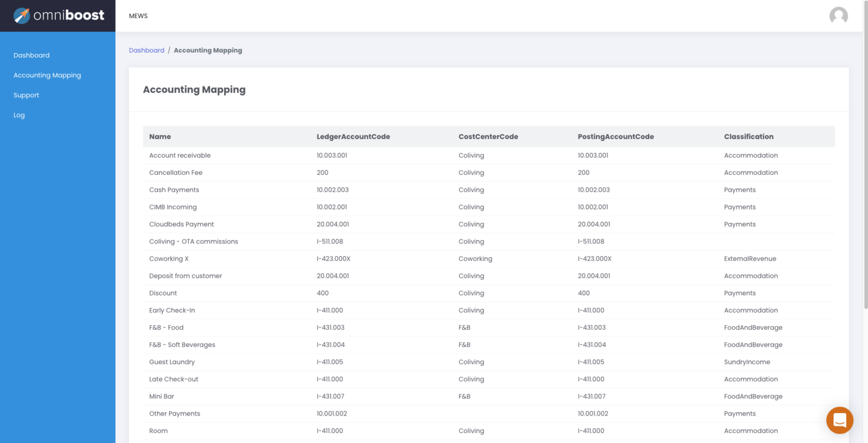This screenshot has width=868, height=443.
Task: View the Log sidebar section
Action: point(19,115)
